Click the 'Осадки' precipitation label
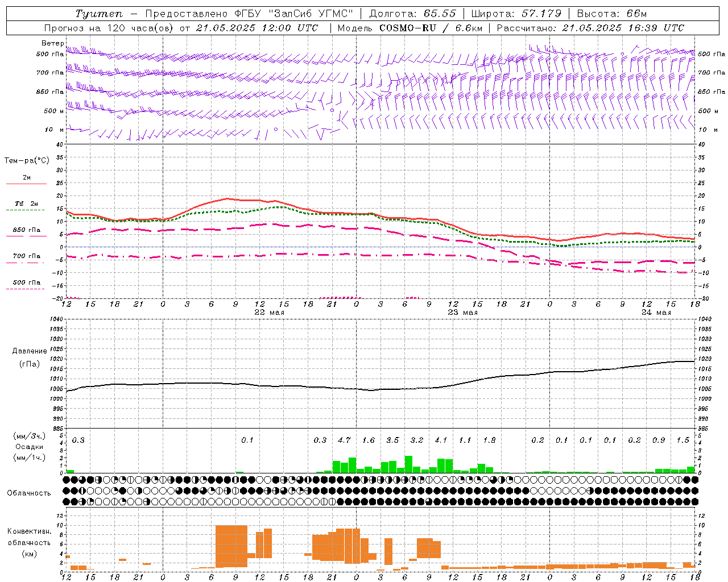The width and height of the screenshot is (728, 582). (30, 447)
